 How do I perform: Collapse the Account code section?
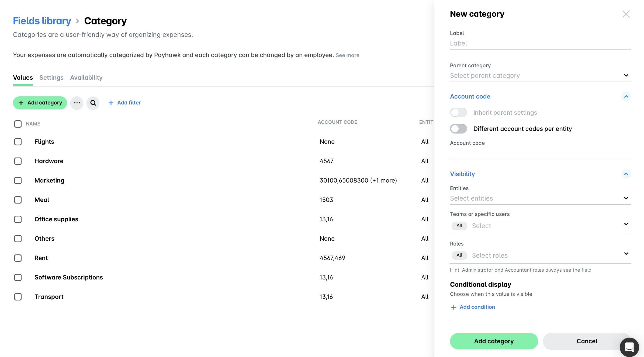click(x=626, y=96)
